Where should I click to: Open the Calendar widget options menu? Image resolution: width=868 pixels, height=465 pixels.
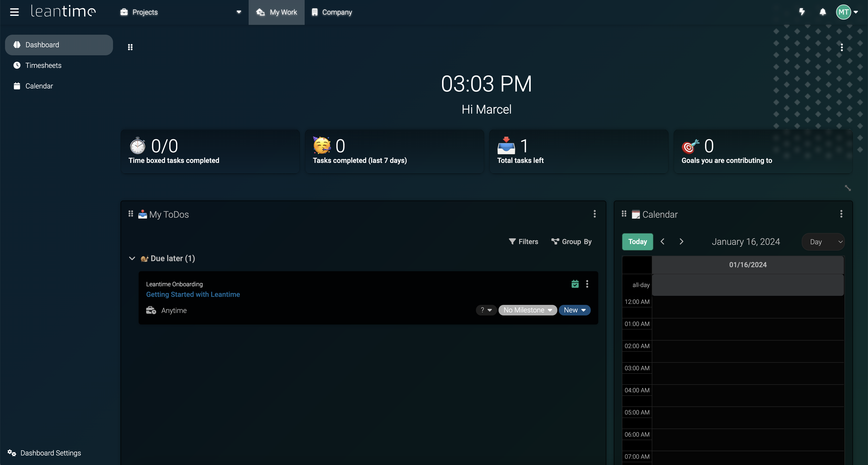pyautogui.click(x=841, y=214)
